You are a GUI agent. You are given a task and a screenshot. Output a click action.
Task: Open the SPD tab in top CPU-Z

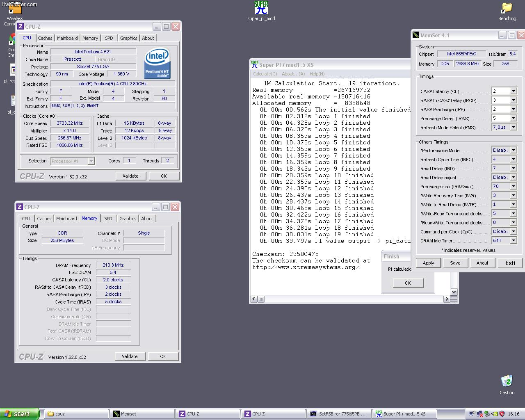point(109,38)
